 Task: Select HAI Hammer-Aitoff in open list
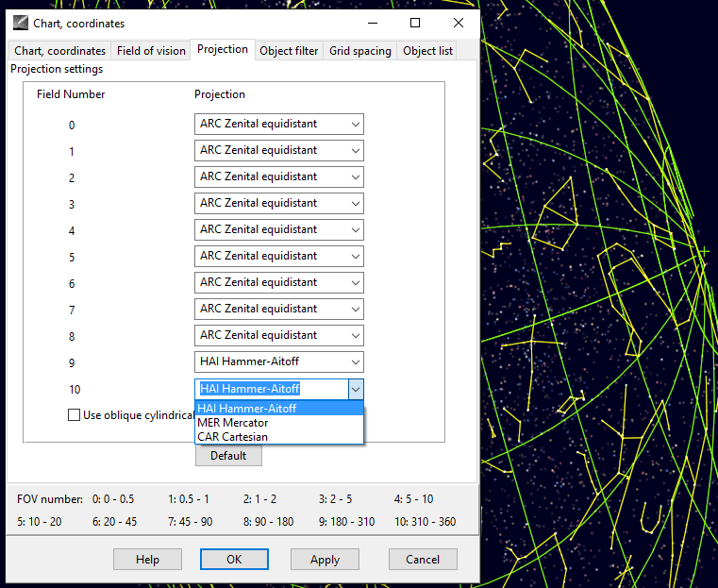coord(279,408)
